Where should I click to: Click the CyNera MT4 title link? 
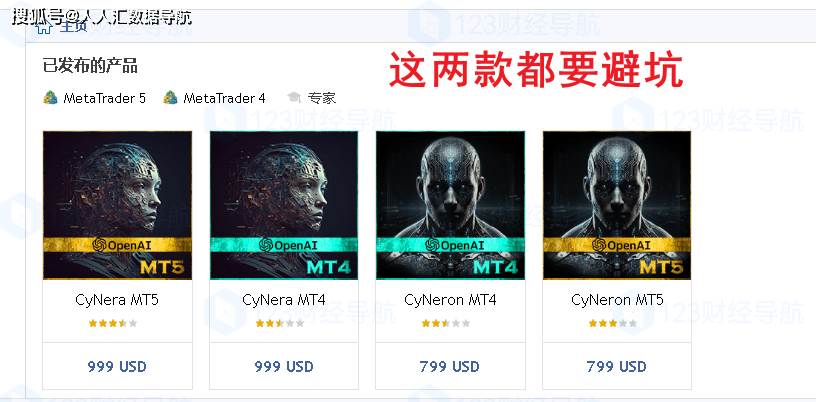coord(284,300)
